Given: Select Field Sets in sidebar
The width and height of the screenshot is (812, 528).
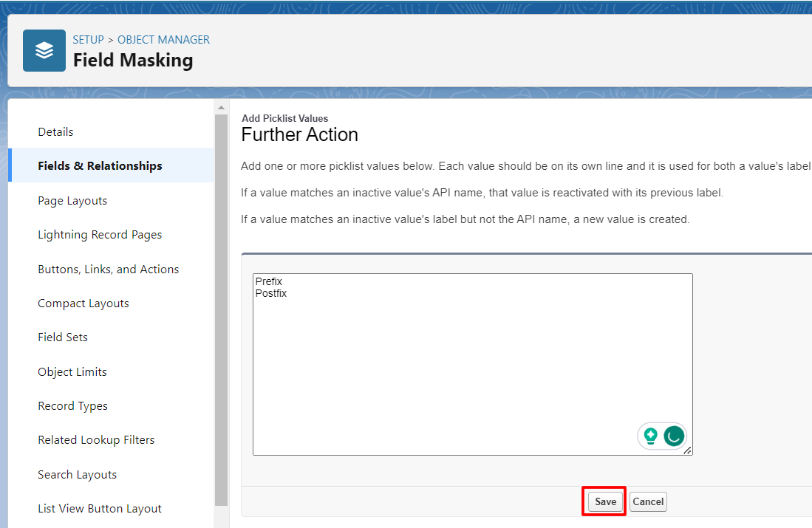Looking at the screenshot, I should click(63, 337).
